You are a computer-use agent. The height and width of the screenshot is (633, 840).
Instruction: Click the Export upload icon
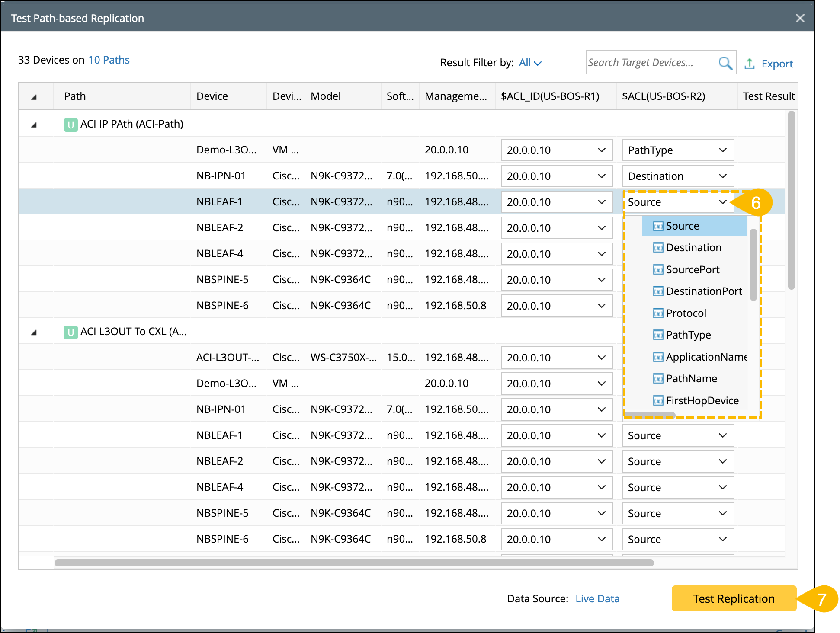(750, 64)
